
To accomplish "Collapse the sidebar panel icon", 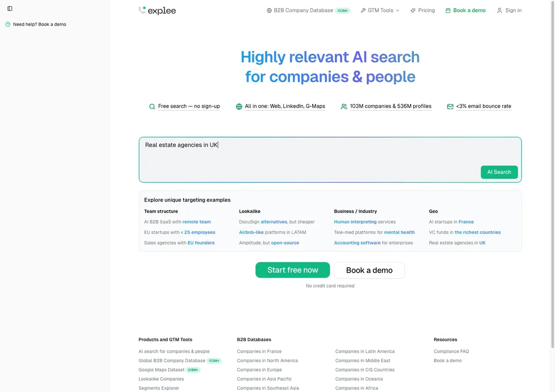I will [x=10, y=8].
